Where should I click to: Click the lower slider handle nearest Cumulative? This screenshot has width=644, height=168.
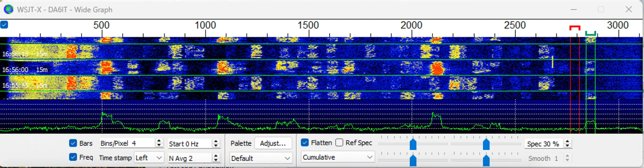click(x=413, y=160)
